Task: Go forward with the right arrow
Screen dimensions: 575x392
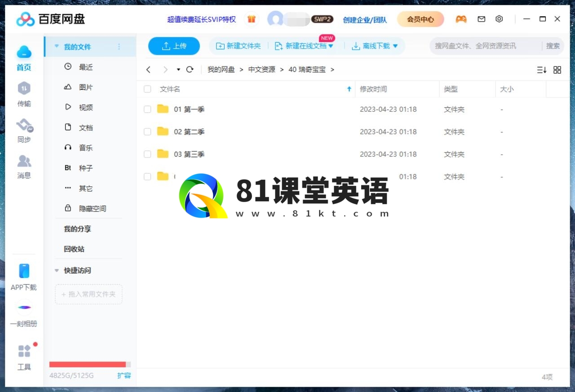Action: [x=165, y=70]
